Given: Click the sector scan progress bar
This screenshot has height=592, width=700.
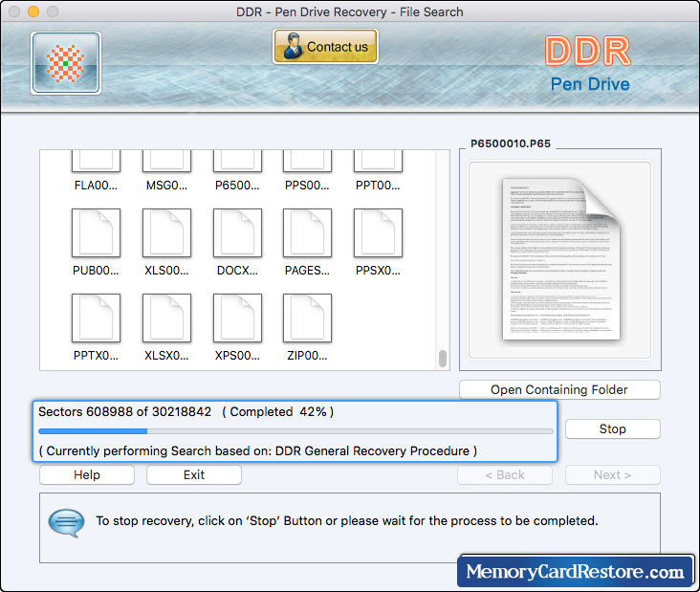Looking at the screenshot, I should (x=295, y=431).
